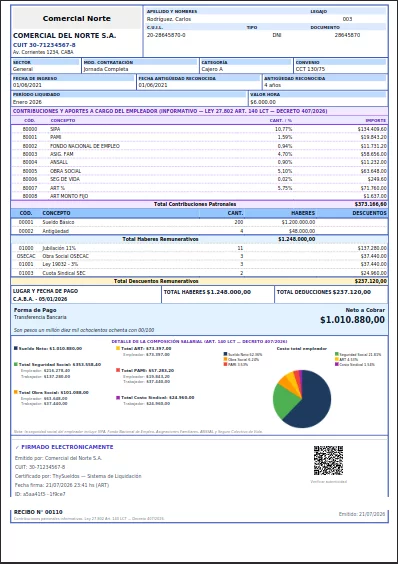Viewport: 398px width, 564px height.
Task: Click the Sueldo Basico row
Action: (199, 222)
